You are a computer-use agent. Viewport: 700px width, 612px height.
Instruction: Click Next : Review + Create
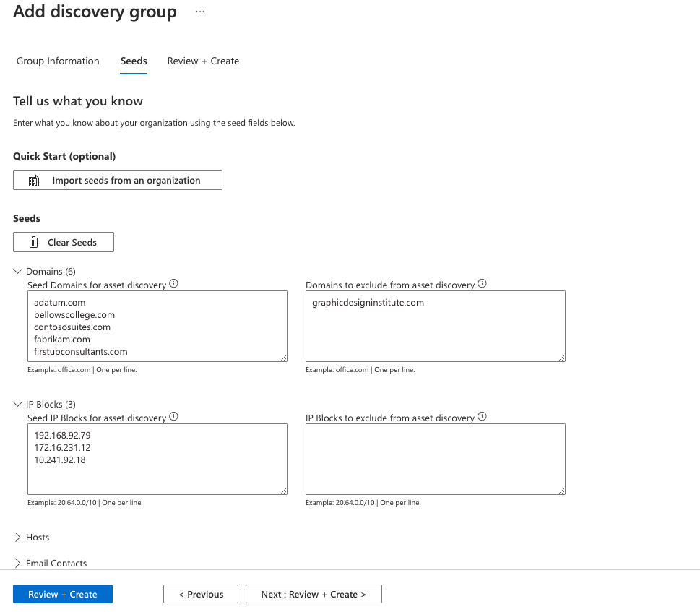(x=313, y=593)
